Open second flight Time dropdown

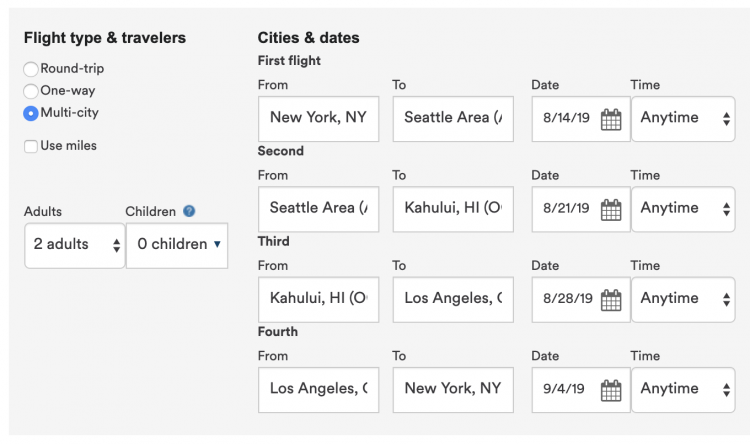click(683, 208)
